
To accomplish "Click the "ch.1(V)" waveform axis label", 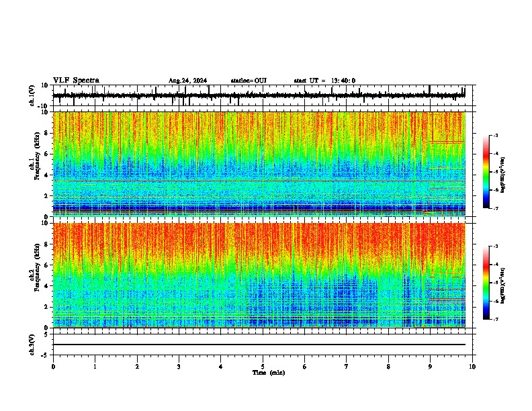I will pos(32,95).
